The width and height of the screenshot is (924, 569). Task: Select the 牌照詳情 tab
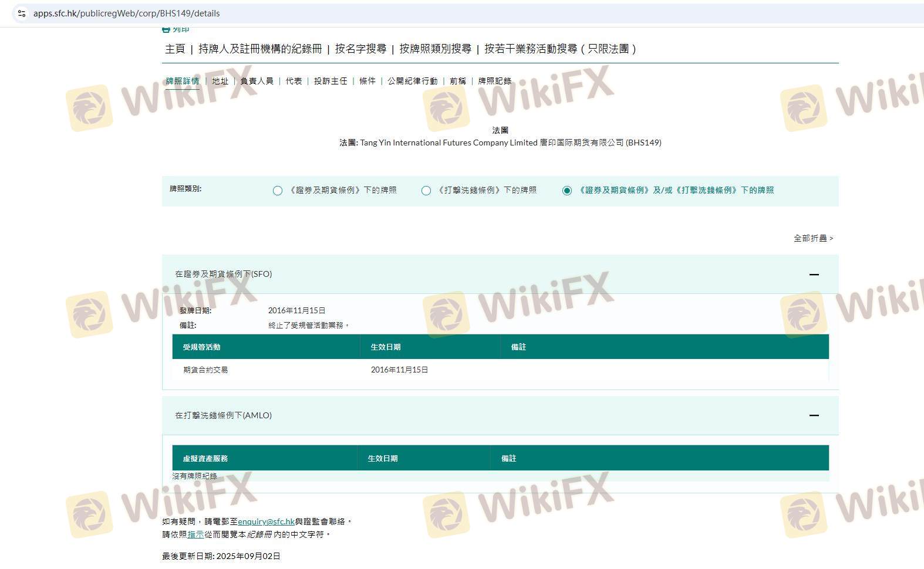pos(183,81)
